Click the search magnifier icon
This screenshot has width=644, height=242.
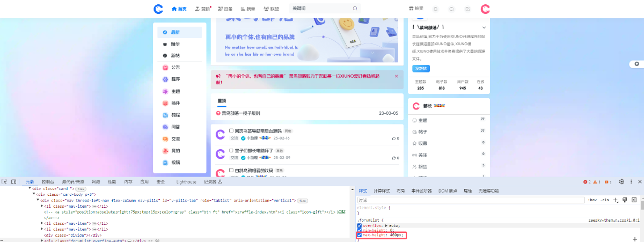pyautogui.click(x=355, y=9)
